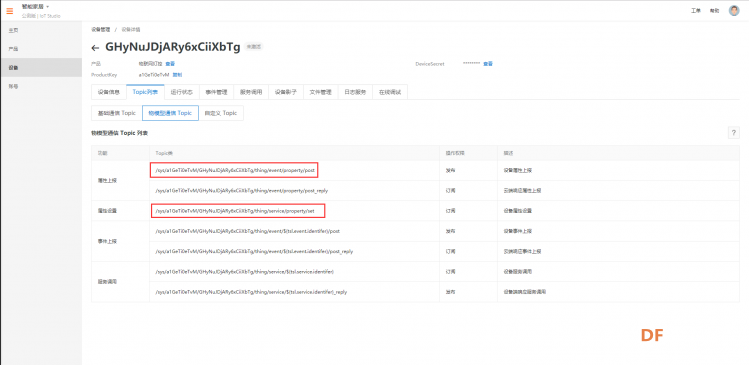The image size is (749, 365).
Task: Switch to the 运行状态 tab
Action: 182,92
